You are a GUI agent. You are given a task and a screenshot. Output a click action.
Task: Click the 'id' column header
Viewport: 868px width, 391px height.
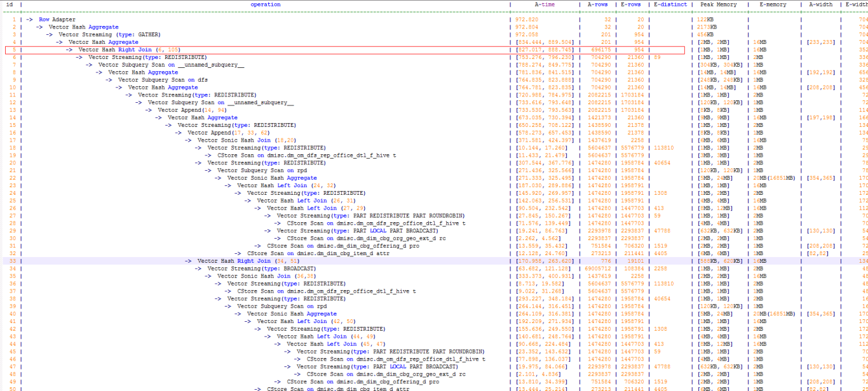click(x=10, y=4)
